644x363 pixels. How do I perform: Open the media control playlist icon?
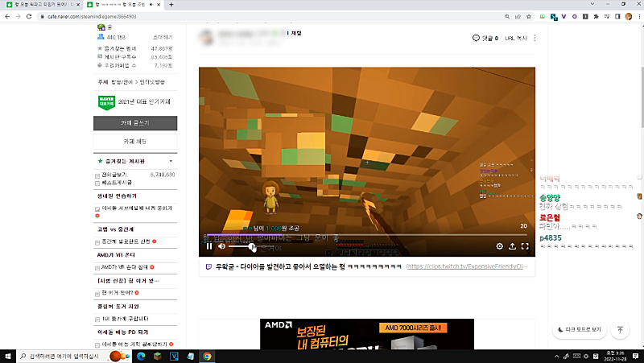(607, 16)
